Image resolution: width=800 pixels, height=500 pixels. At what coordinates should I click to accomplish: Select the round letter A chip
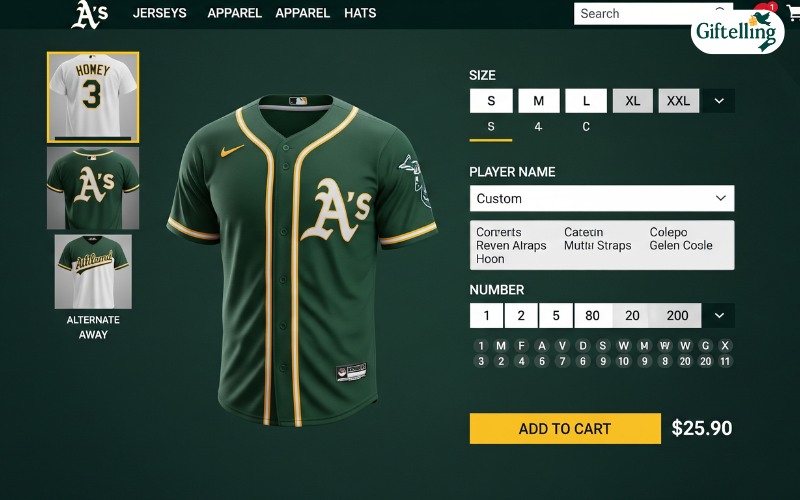coord(542,346)
